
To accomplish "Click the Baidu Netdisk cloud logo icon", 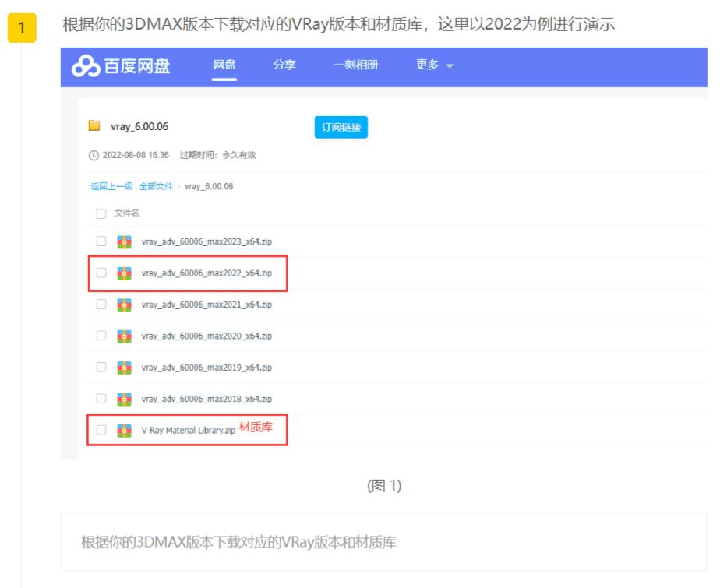I will (x=86, y=66).
